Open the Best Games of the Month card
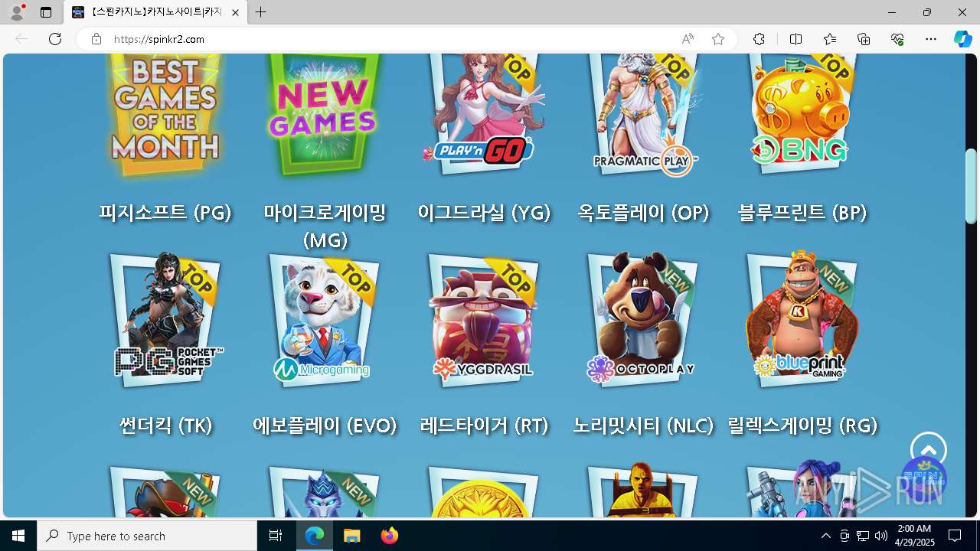 point(165,116)
